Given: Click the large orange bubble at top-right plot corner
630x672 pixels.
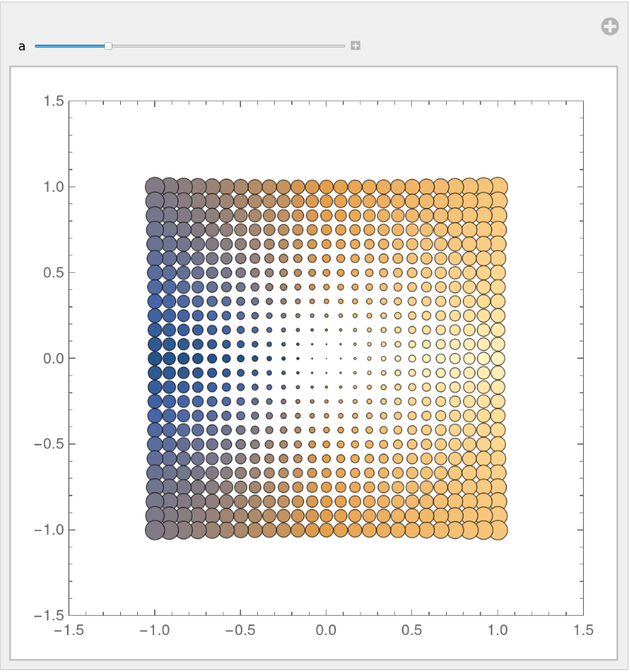Looking at the screenshot, I should point(498,186).
